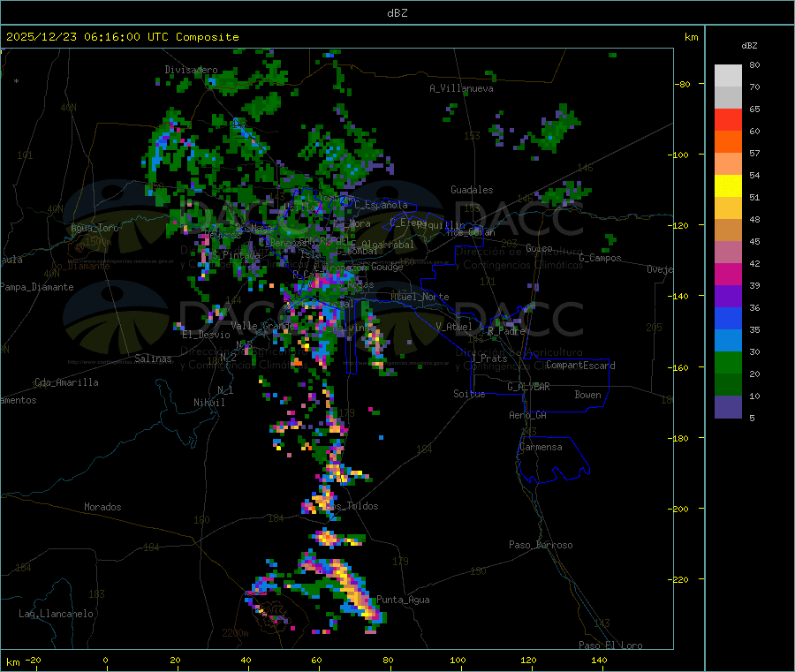
Task: Click the dBZ heading above the color legend
Action: pyautogui.click(x=749, y=46)
